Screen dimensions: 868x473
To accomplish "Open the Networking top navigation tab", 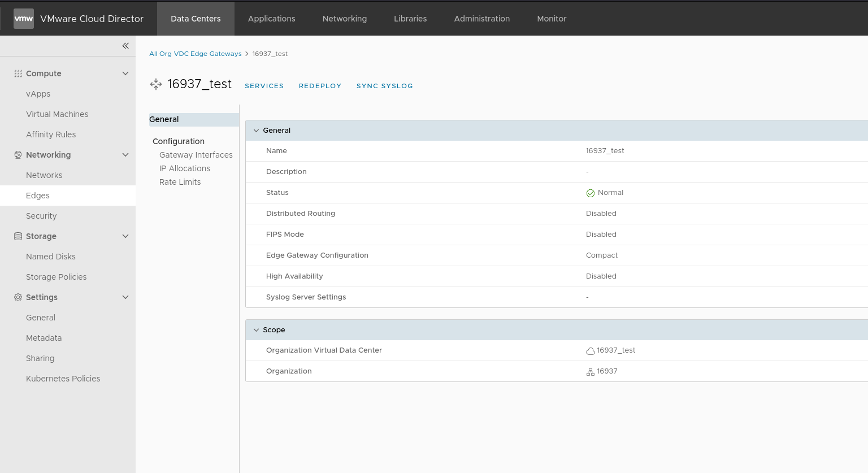I will [345, 19].
